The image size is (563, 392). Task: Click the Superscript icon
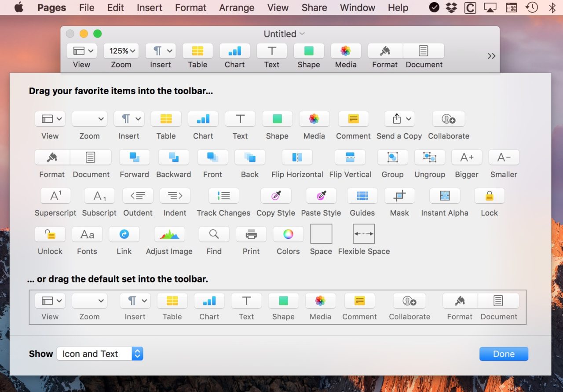pos(55,196)
